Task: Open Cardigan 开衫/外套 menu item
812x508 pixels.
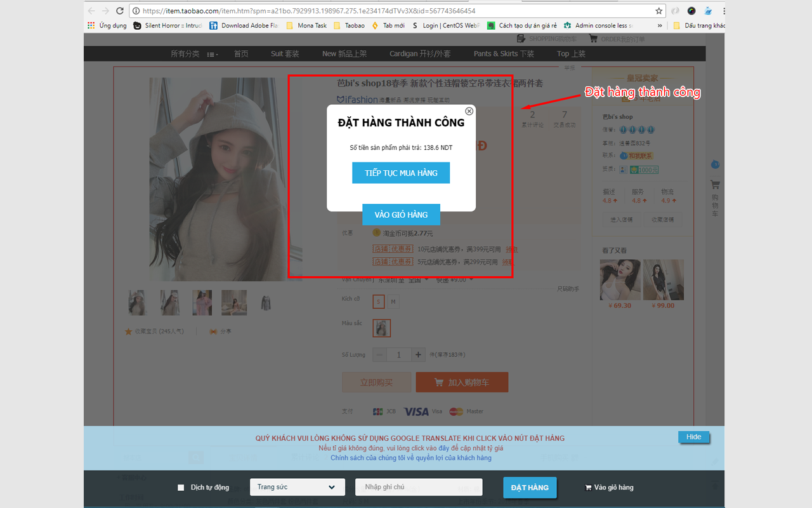Action: (x=420, y=54)
